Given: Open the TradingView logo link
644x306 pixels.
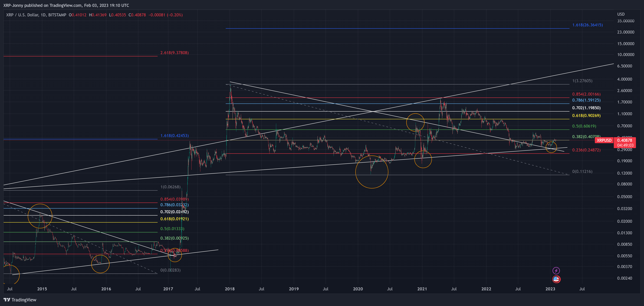Looking at the screenshot, I should click(20, 300).
